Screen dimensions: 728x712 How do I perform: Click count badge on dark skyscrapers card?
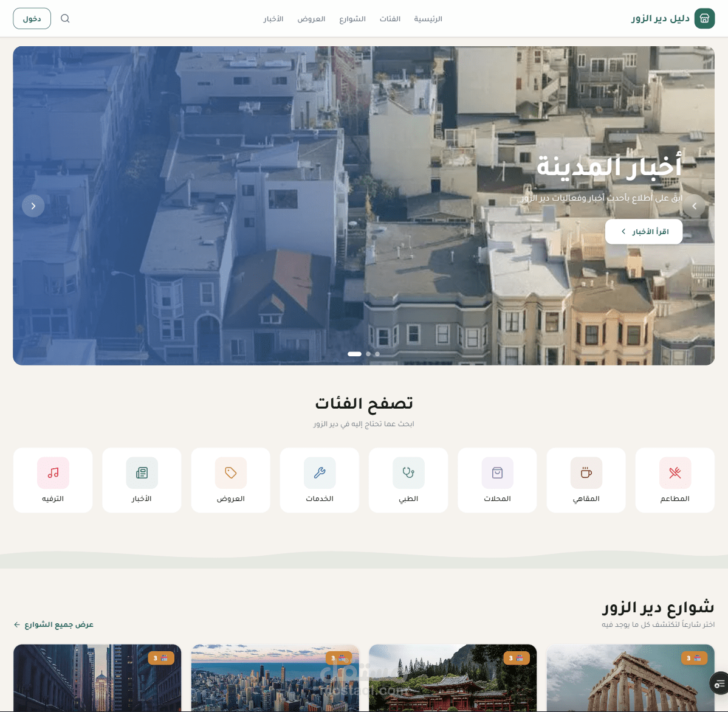tap(161, 658)
